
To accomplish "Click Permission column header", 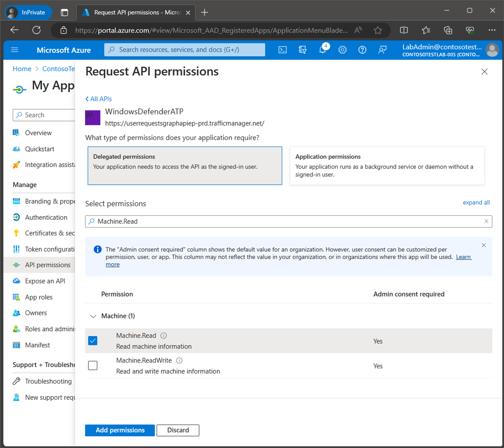I will click(117, 294).
